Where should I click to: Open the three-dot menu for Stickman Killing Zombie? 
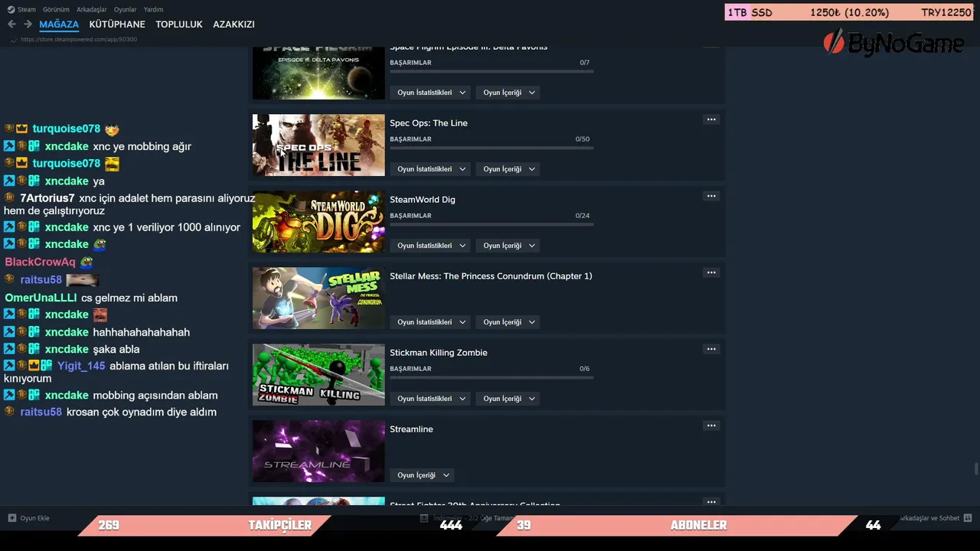(711, 349)
